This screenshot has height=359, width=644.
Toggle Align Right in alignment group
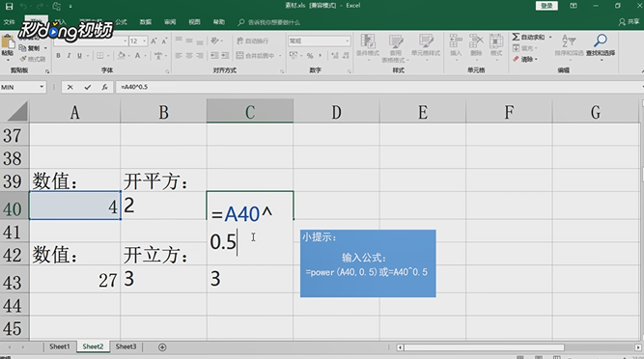[200, 55]
